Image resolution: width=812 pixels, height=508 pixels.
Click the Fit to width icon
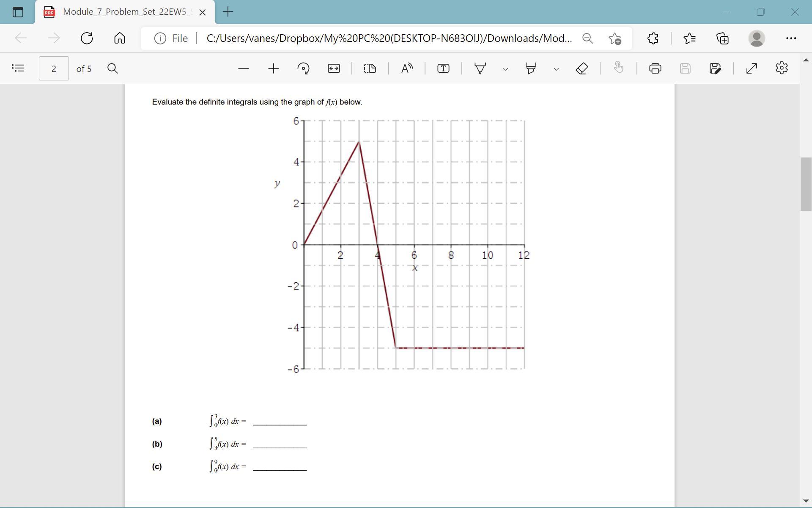pyautogui.click(x=334, y=68)
